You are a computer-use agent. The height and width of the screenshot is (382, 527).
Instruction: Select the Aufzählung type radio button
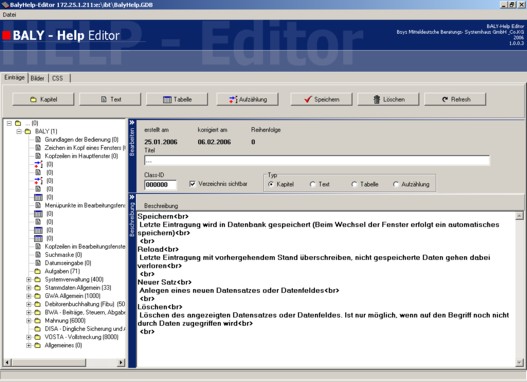pos(396,184)
